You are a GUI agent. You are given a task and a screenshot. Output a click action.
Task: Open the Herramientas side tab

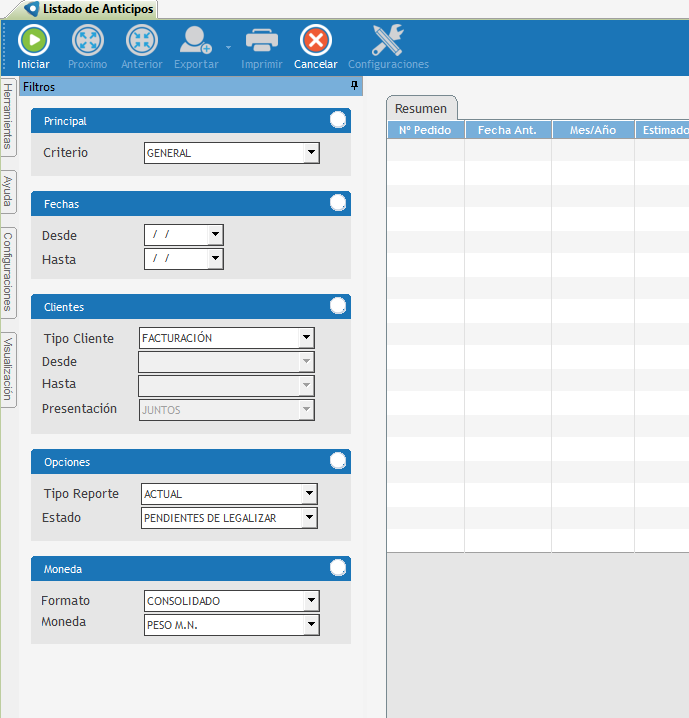click(x=8, y=116)
